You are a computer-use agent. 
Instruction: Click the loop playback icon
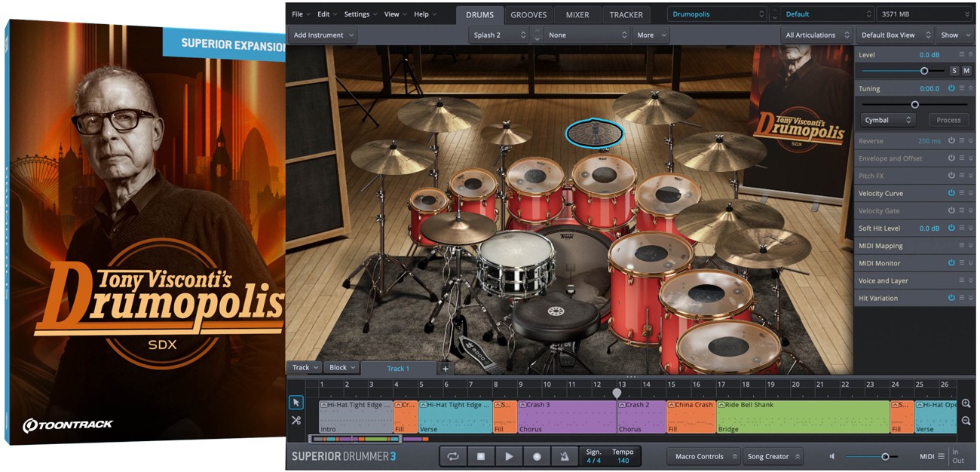click(453, 455)
